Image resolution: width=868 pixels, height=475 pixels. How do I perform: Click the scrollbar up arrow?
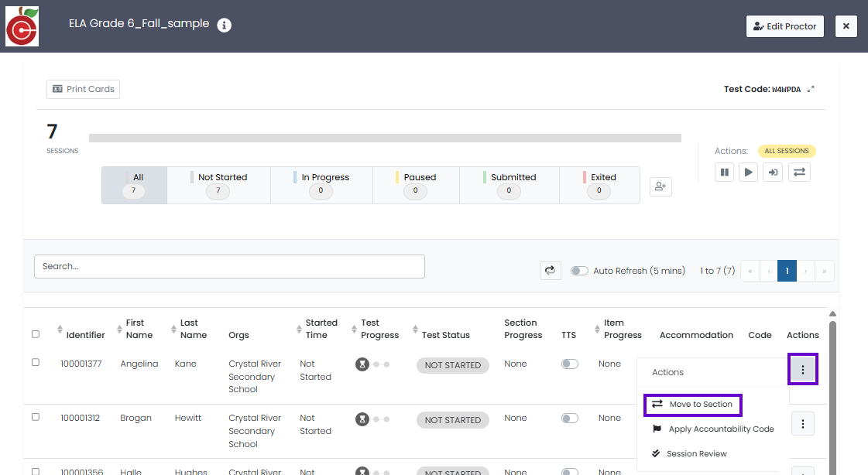point(832,313)
